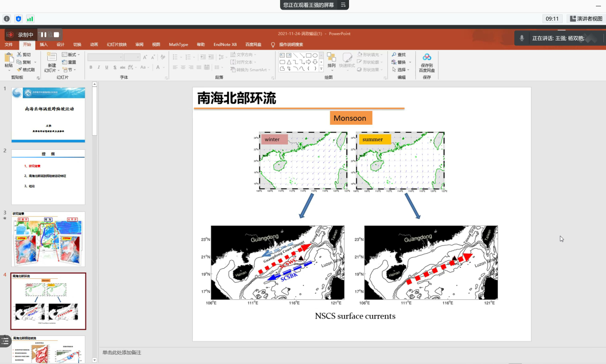Switch to the MathType tab
This screenshot has width=606, height=364.
178,45
